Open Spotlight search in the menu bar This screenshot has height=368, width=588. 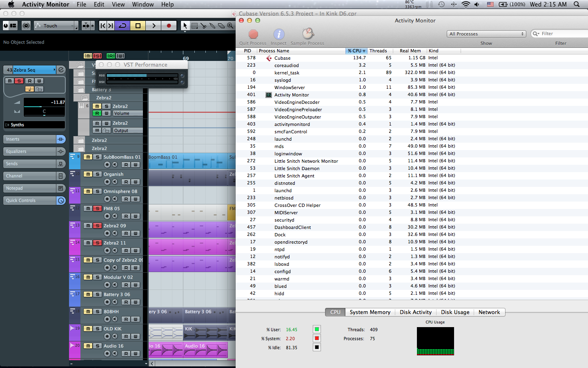[577, 4]
